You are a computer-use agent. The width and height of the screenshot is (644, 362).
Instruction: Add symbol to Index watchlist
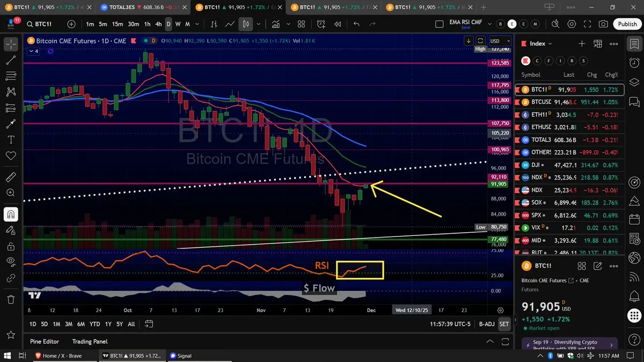pyautogui.click(x=582, y=43)
